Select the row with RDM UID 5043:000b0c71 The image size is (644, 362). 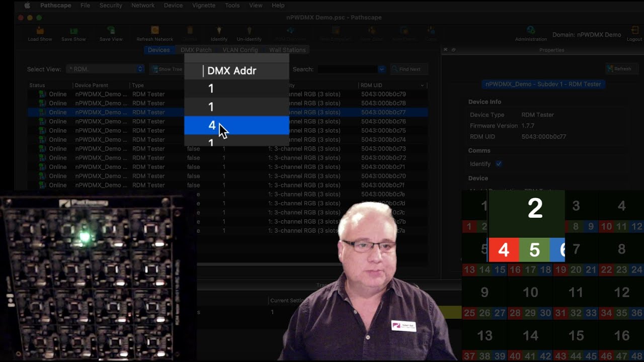(x=228, y=167)
